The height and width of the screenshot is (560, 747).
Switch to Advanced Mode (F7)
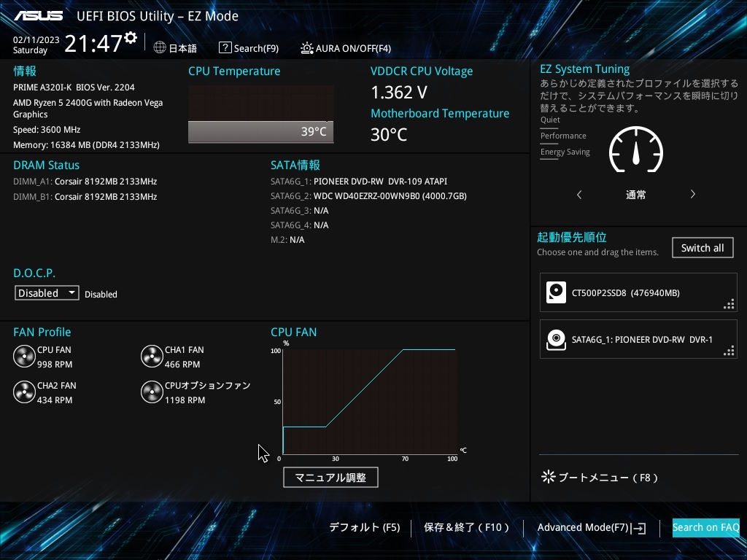pyautogui.click(x=592, y=528)
